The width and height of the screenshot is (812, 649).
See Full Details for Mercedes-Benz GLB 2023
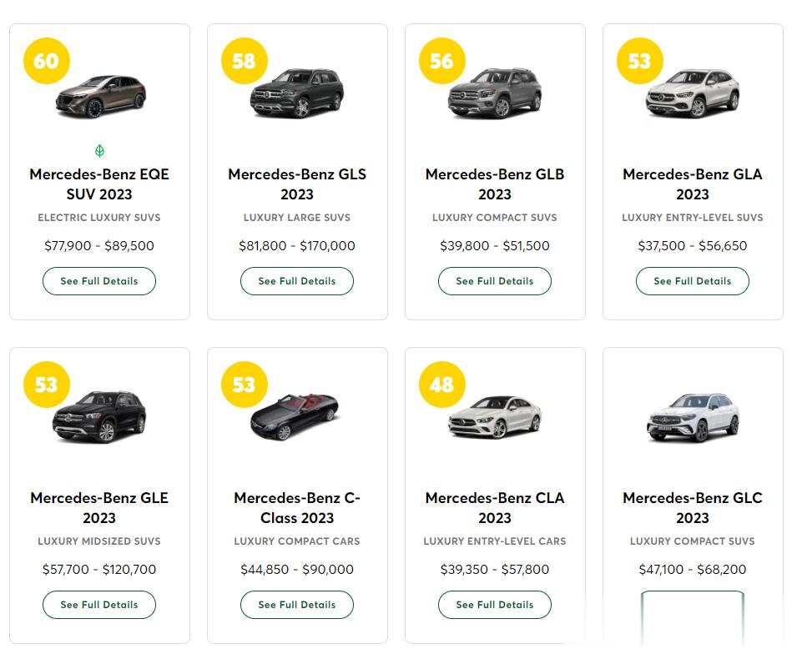(495, 281)
